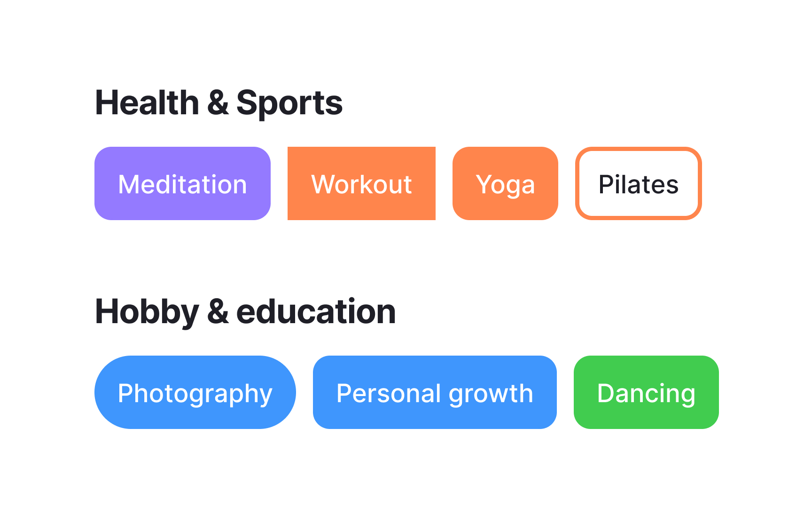Image resolution: width=812 pixels, height=508 pixels.
Task: Select the rounded orange-filled chip
Action: tap(505, 183)
